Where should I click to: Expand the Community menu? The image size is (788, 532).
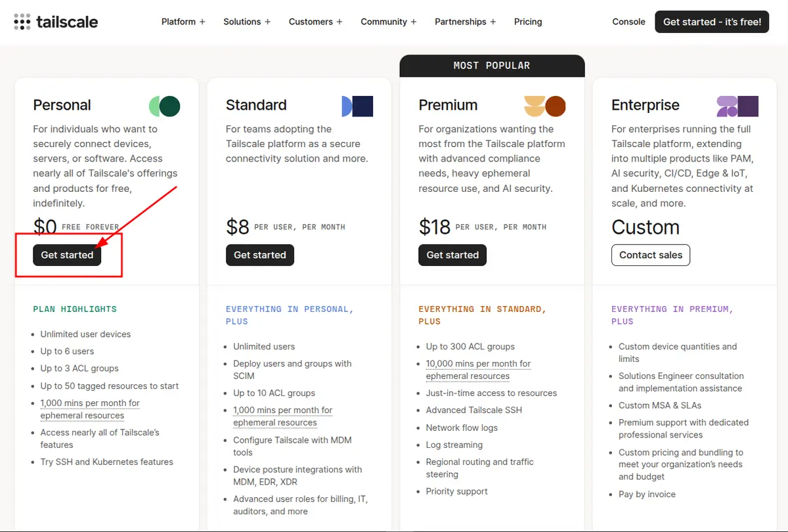pyautogui.click(x=389, y=22)
